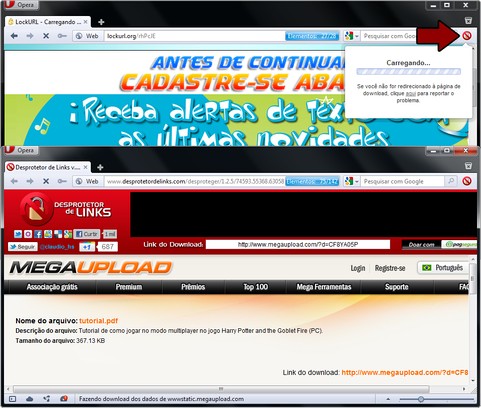Screen dimensions: 481x408
Task: Open the Registre-se link
Action: pyautogui.click(x=390, y=268)
